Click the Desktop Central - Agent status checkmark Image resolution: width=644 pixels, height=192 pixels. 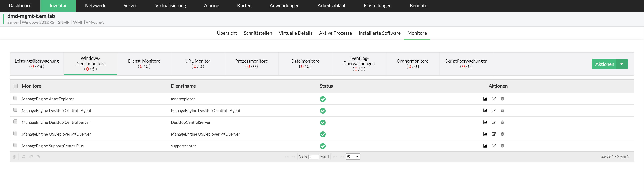coord(323,111)
